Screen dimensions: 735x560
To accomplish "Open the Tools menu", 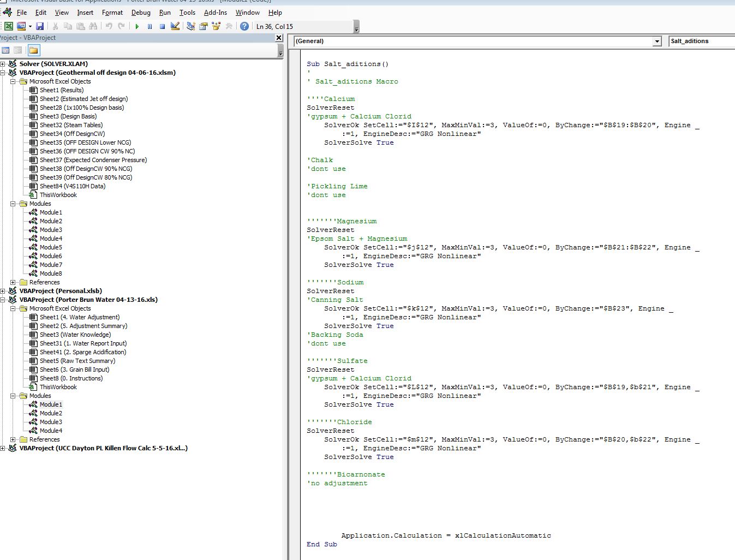I will 187,12.
